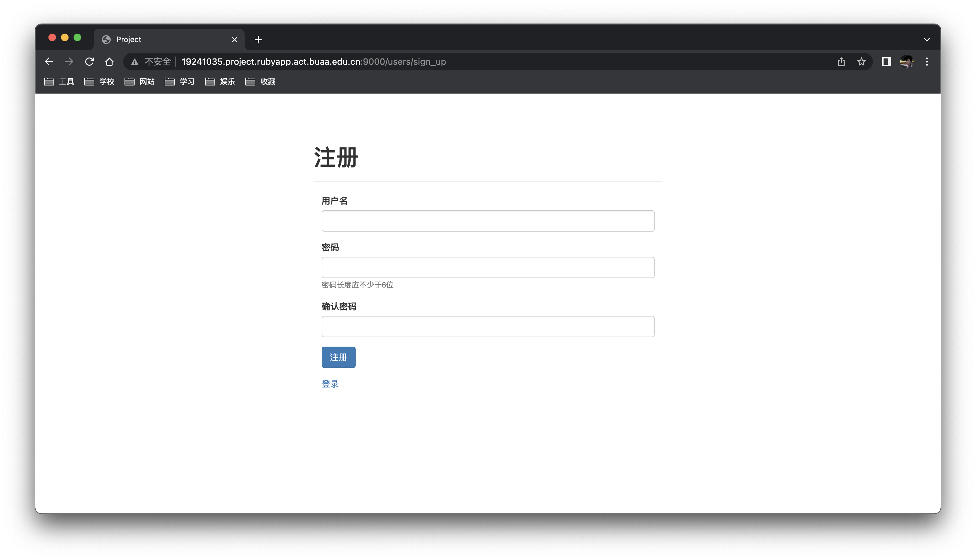View the 不安全 site security warning
The image size is (976, 560).
pyautogui.click(x=151, y=62)
